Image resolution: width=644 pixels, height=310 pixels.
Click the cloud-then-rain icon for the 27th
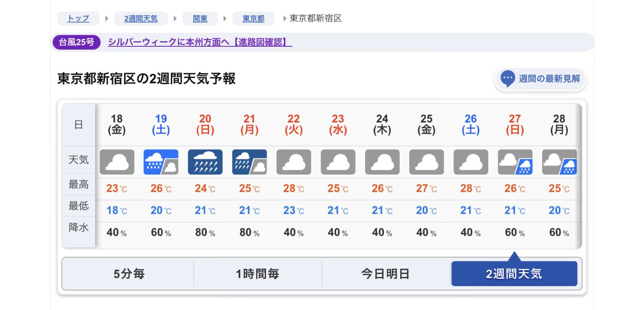coord(515,162)
